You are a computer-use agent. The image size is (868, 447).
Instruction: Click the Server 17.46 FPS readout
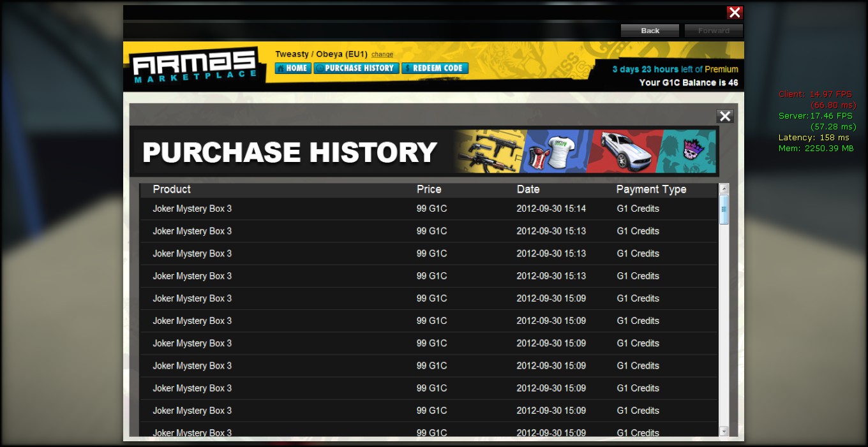(815, 116)
